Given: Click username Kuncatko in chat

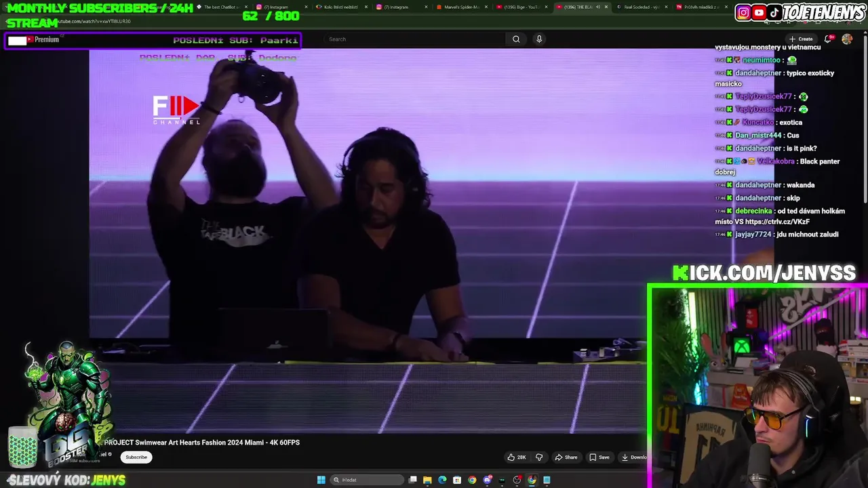Looking at the screenshot, I should pyautogui.click(x=757, y=123).
